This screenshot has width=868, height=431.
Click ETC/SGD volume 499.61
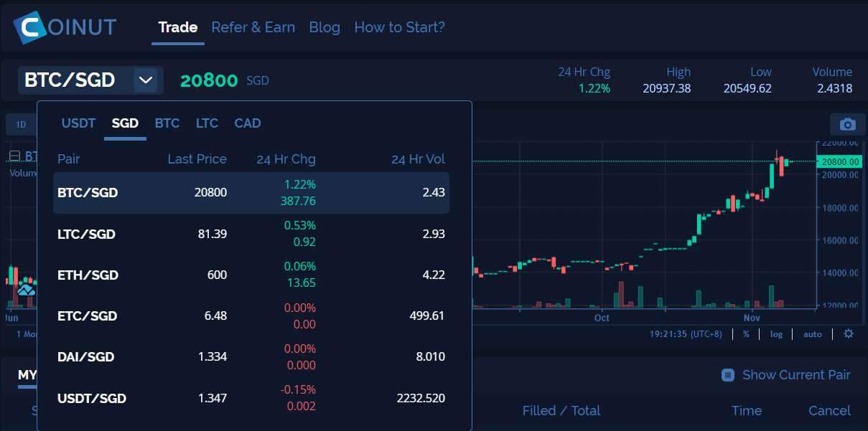point(427,316)
